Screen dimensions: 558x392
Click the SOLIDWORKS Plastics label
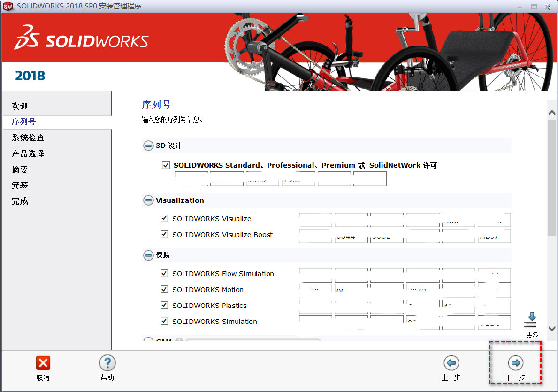(x=209, y=306)
